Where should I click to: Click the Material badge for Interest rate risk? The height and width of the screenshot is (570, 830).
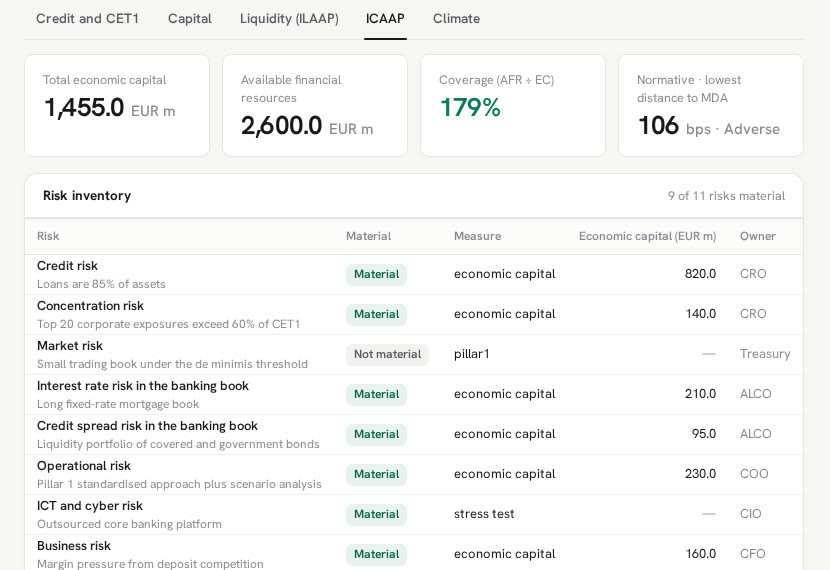(376, 394)
